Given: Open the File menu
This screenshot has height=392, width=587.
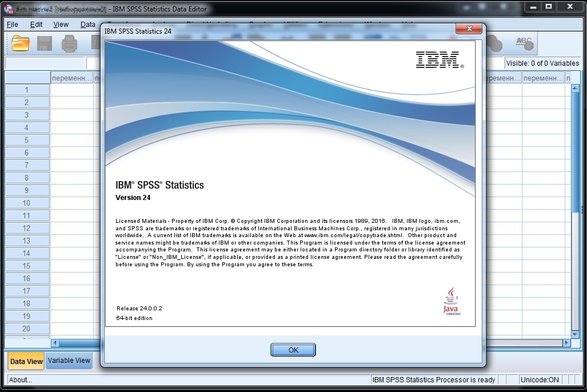Looking at the screenshot, I should click(x=13, y=25).
